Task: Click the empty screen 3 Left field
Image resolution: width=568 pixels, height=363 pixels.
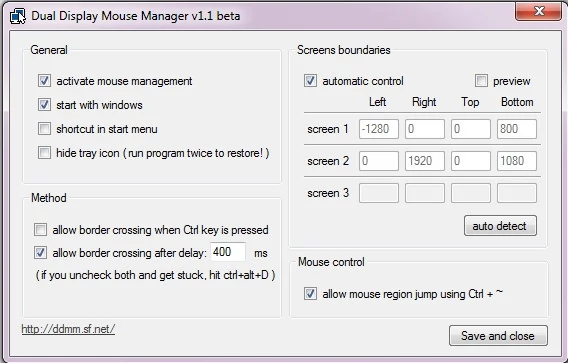Action: [x=379, y=193]
